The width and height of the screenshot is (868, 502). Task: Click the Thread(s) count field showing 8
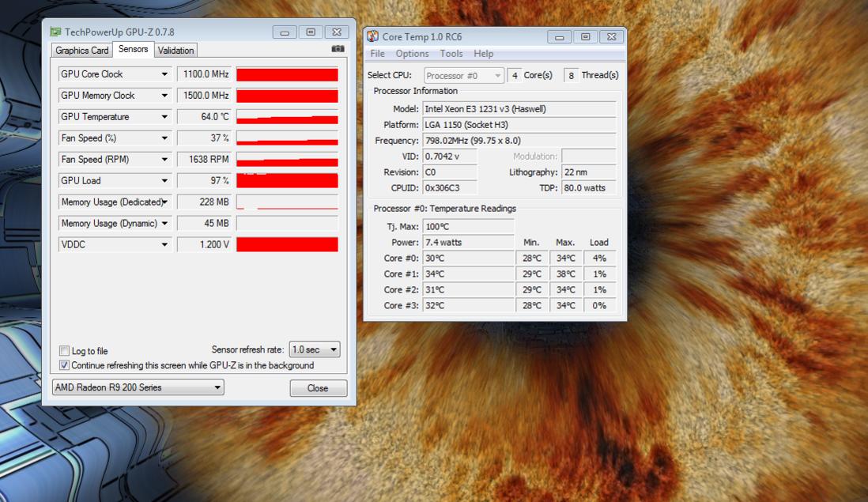tap(571, 75)
